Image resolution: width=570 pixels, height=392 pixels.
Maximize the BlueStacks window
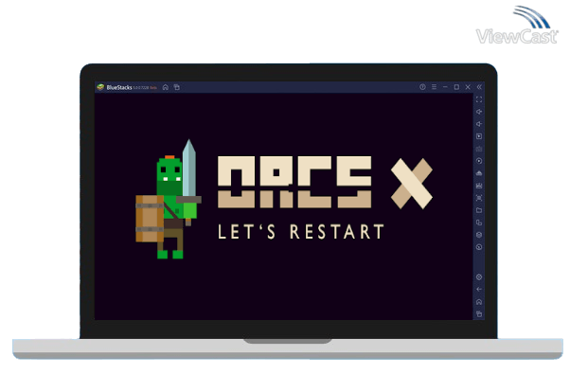tap(456, 87)
